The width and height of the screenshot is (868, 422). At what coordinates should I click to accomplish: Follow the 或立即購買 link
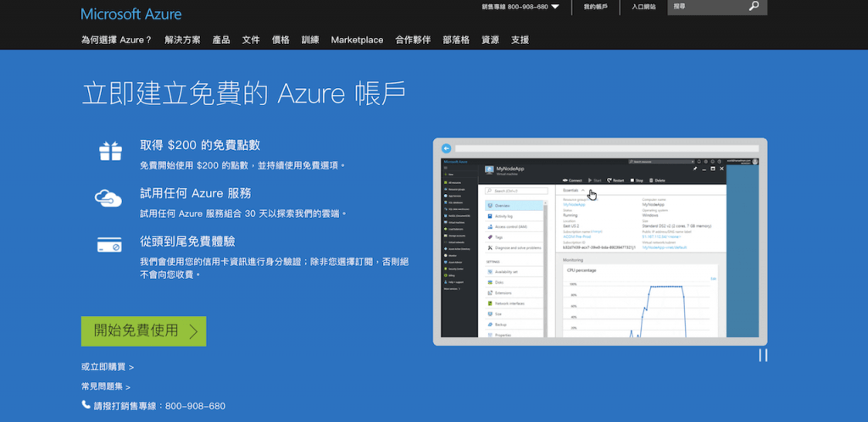pyautogui.click(x=108, y=367)
